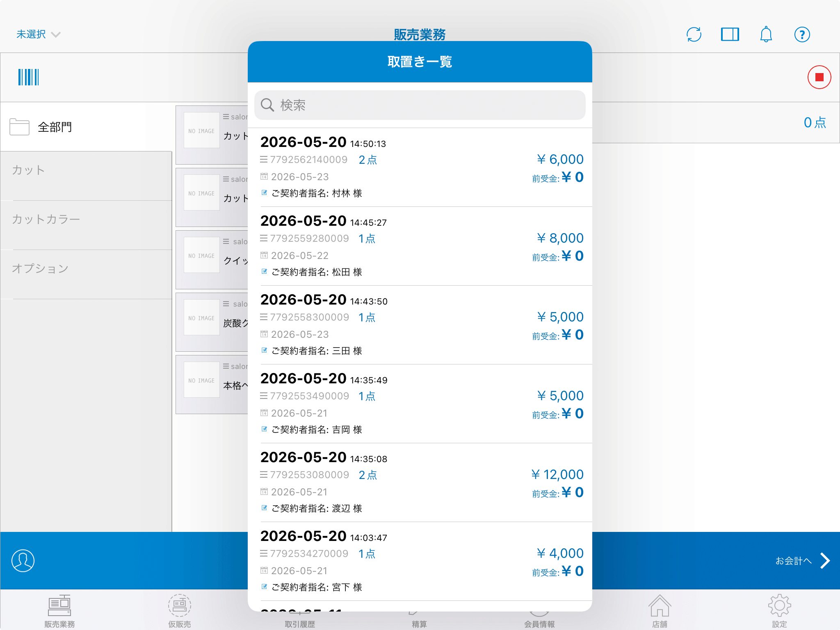Click note icon beside 村林 様
The height and width of the screenshot is (630, 840).
[x=265, y=193]
